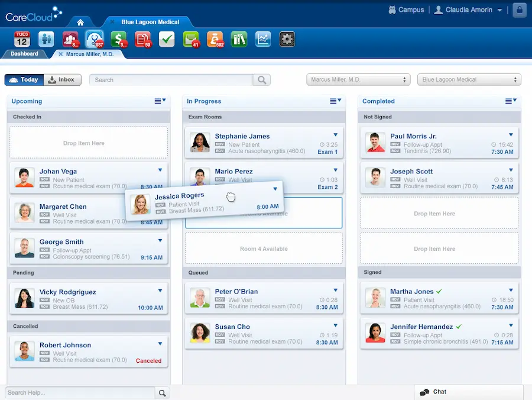Open the settings gear icon
This screenshot has width=532, height=400.
(286, 40)
